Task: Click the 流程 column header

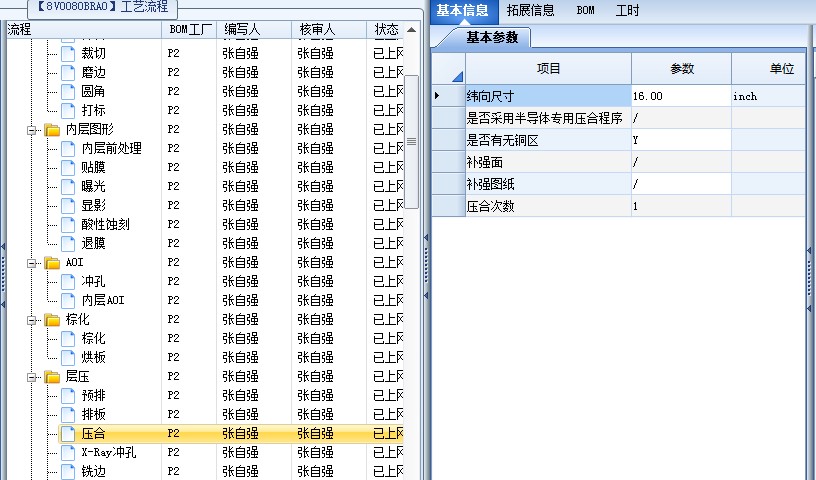Action: [x=84, y=30]
